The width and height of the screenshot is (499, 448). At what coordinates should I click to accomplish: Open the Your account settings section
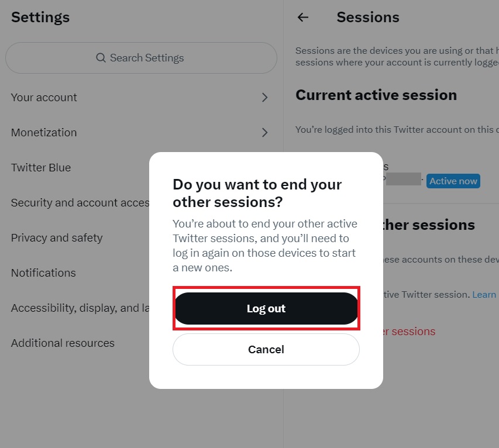coord(142,97)
